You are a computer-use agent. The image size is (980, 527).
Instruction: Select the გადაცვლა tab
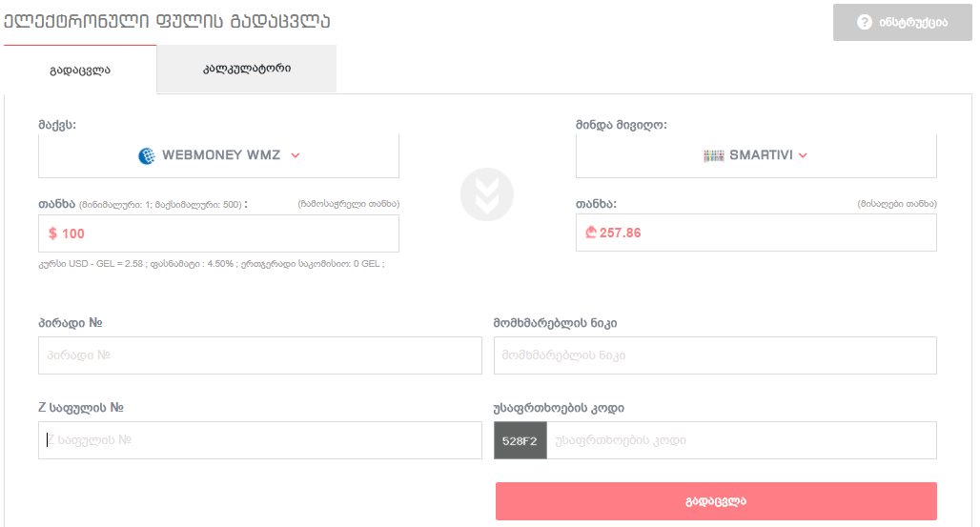pyautogui.click(x=80, y=70)
